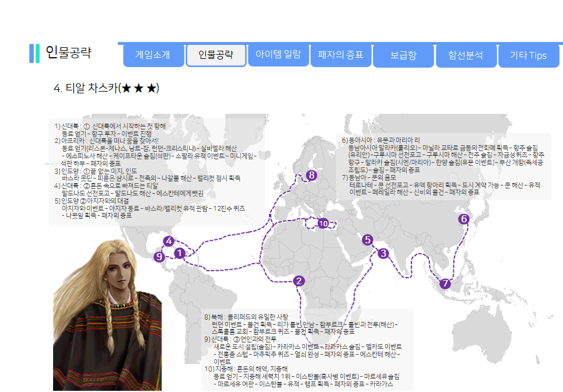
Task: Click the 3)인도양 route heading
Action: (x=96, y=171)
